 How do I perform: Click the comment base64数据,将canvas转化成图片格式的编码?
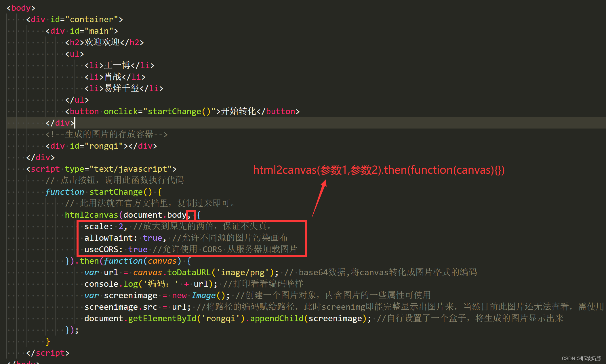(381, 272)
